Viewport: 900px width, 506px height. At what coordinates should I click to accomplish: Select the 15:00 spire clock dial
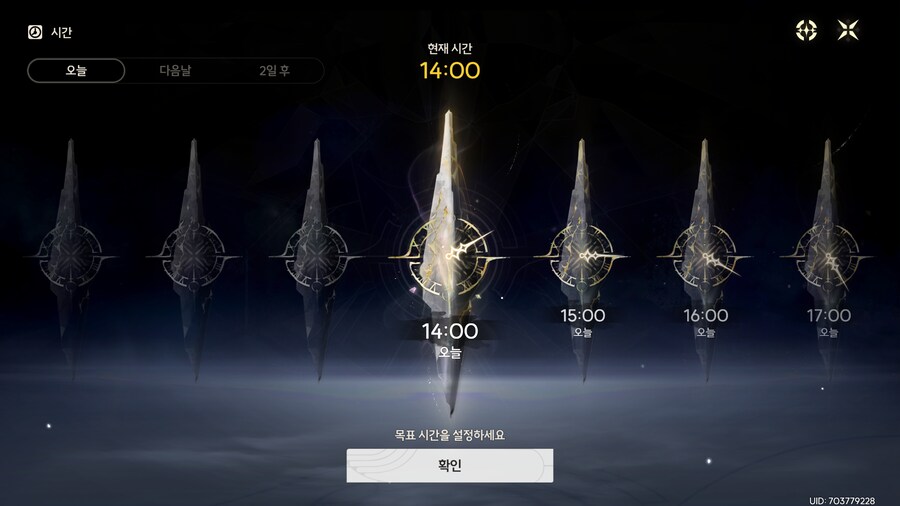tap(581, 256)
